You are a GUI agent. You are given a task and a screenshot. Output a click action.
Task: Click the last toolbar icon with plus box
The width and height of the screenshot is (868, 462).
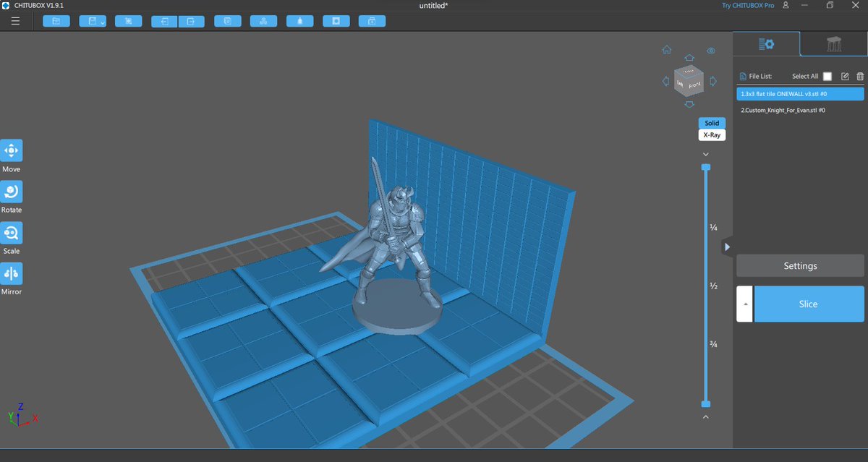(372, 21)
